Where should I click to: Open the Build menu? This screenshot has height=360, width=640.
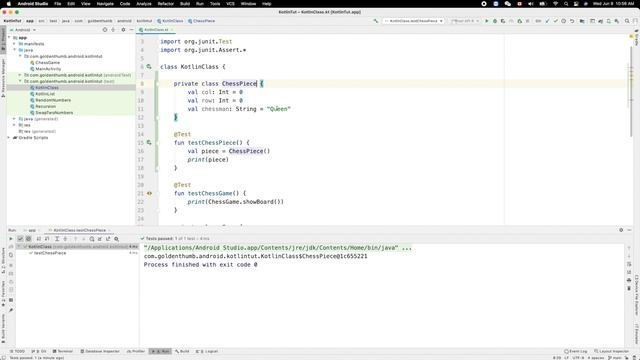coord(185,4)
